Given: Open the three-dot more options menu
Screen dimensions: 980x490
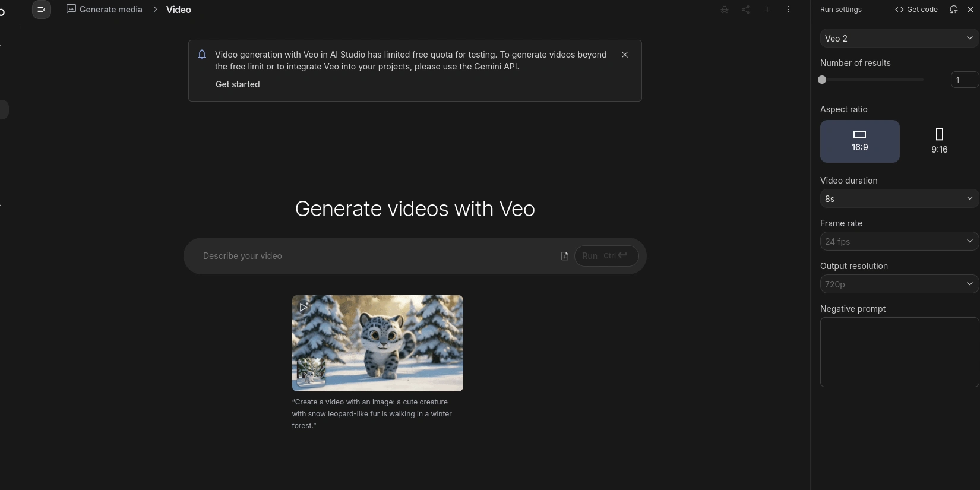Looking at the screenshot, I should 788,10.
